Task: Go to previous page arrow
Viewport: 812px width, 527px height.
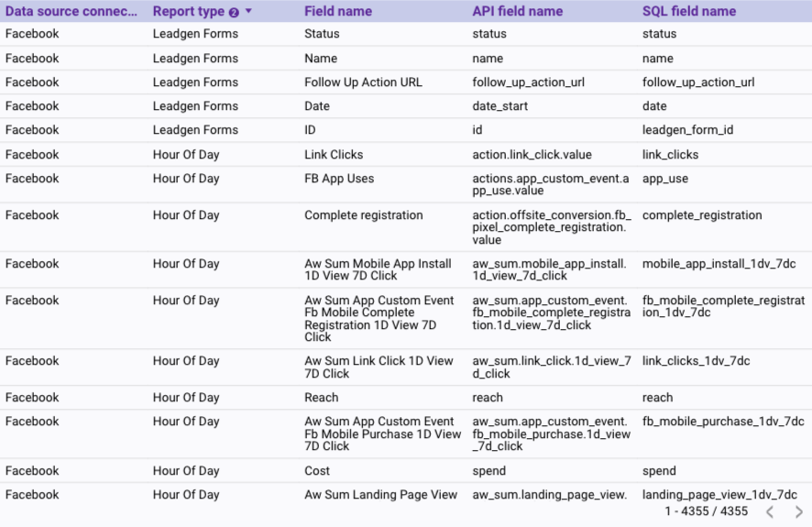Action: point(770,511)
